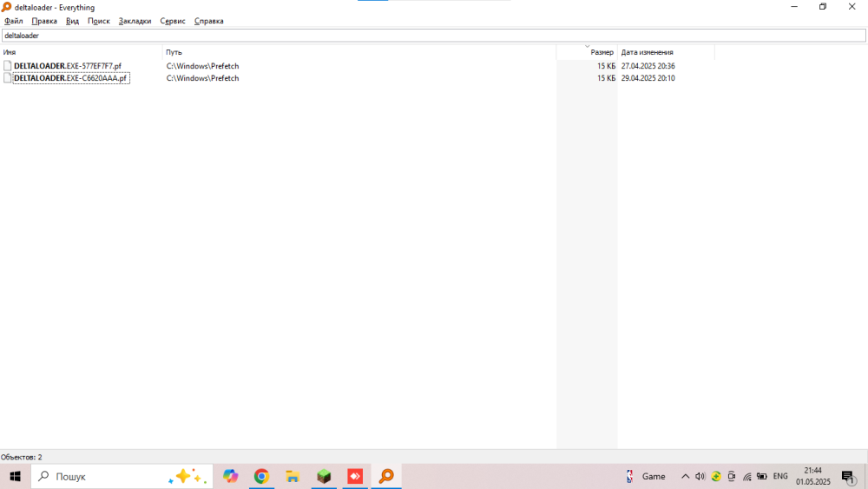Click the deltaloader search input field
Image resolution: width=868 pixels, height=489 pixels.
433,36
